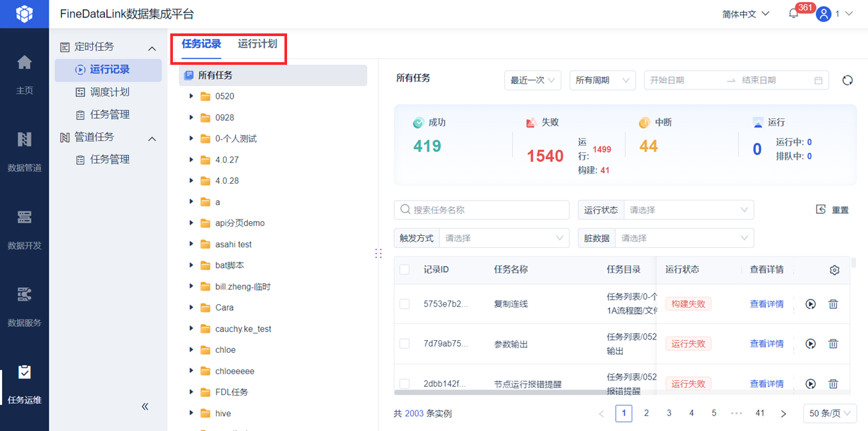Screen dimensions: 868x431
Task: Open table column settings gear
Action: click(834, 270)
